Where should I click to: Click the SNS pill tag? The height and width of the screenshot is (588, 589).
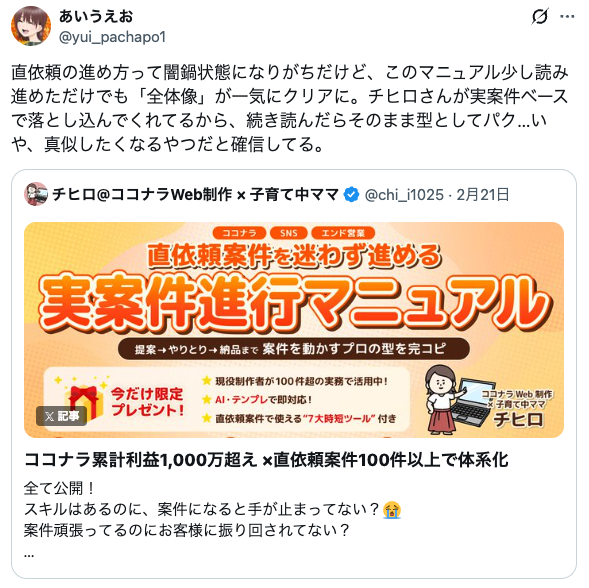288,233
